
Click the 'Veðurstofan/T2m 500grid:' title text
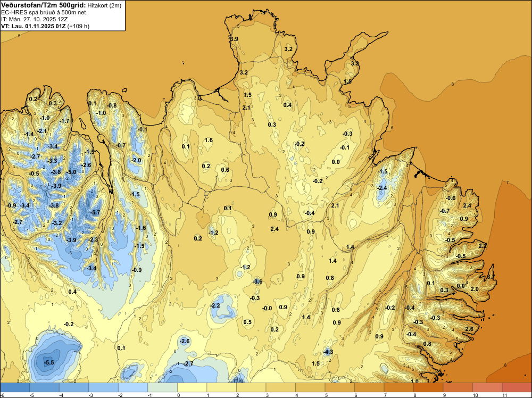click(44, 5)
